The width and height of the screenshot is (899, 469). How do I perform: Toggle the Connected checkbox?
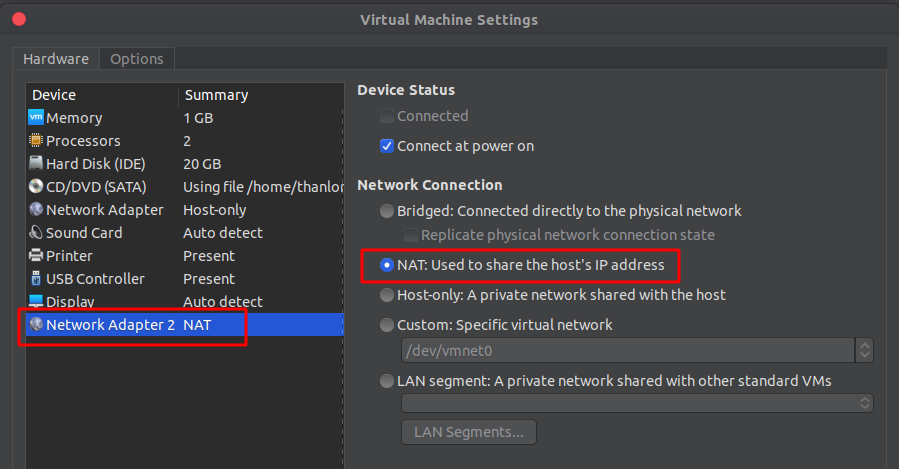tap(387, 116)
